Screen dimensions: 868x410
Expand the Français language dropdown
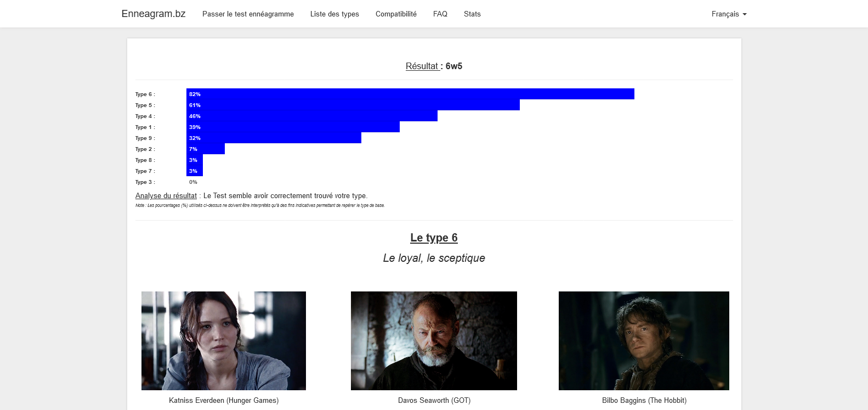729,14
